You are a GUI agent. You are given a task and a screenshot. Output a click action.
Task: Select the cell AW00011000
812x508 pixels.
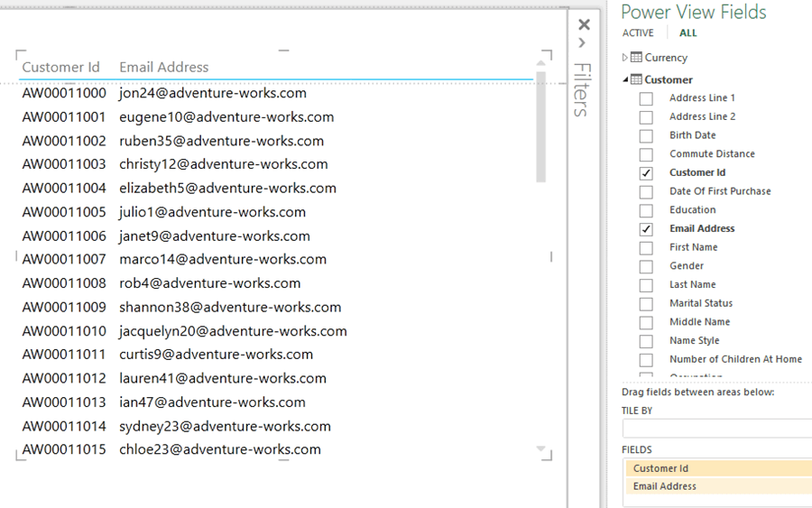pyautogui.click(x=64, y=93)
